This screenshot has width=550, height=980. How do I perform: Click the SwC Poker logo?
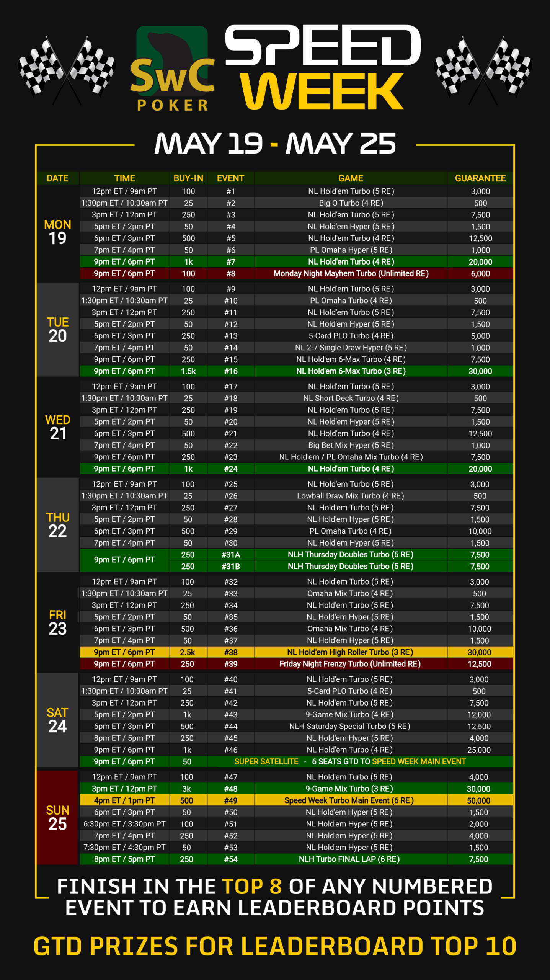173,69
